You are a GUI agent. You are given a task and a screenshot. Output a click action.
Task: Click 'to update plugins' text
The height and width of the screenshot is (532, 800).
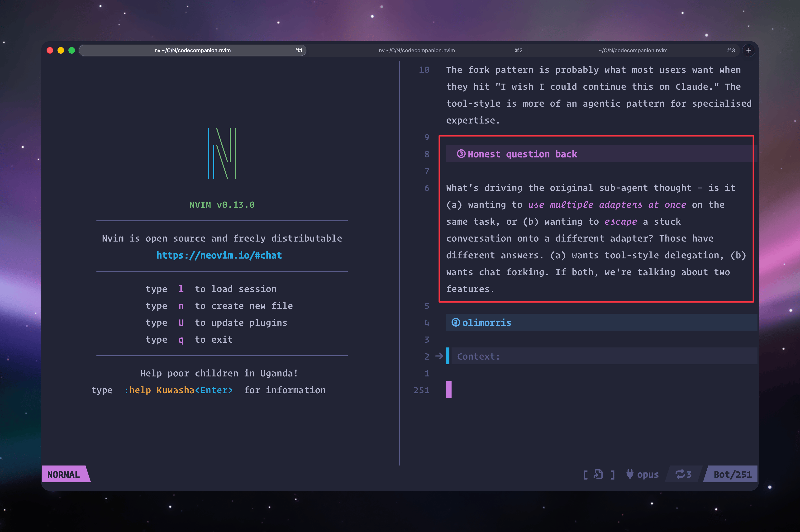click(241, 323)
